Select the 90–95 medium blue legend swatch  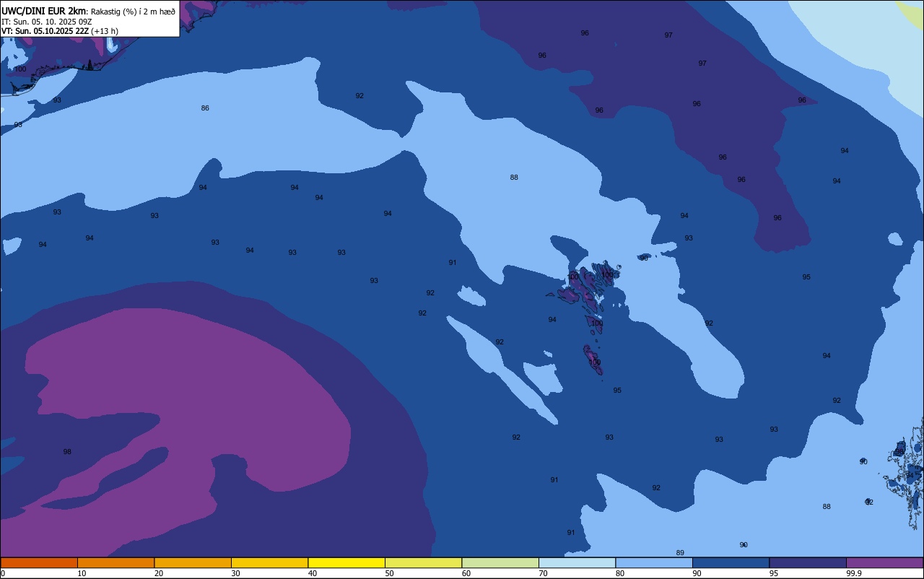[731, 562]
